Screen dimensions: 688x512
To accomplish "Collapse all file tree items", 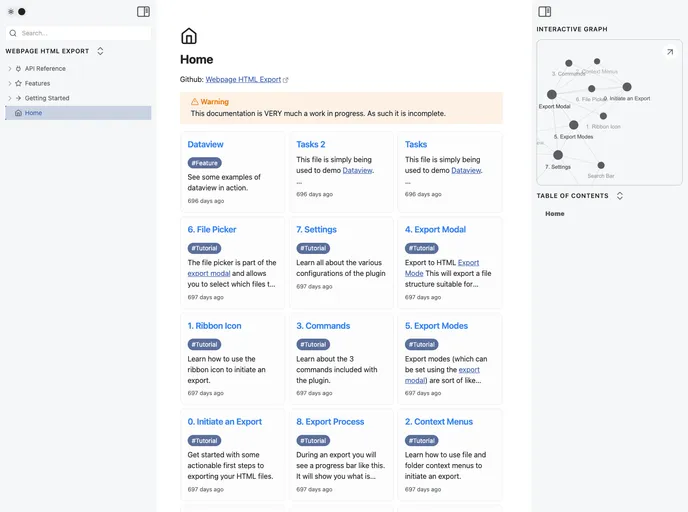I will click(100, 51).
